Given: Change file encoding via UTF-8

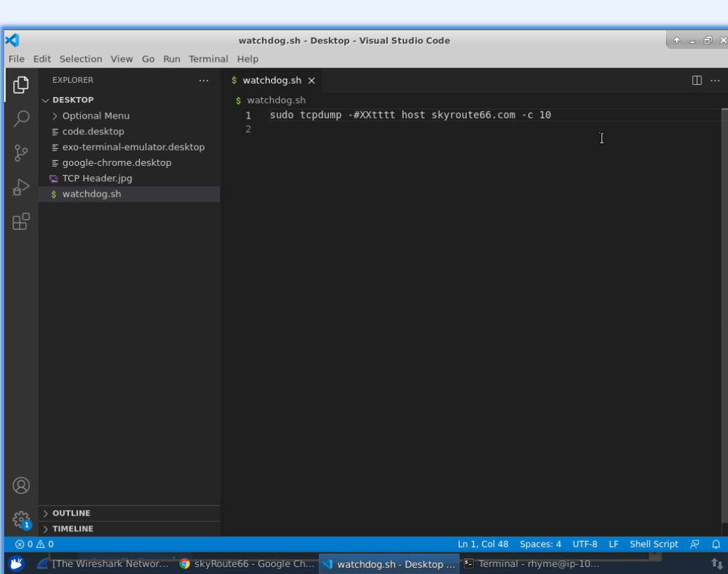Looking at the screenshot, I should point(585,544).
